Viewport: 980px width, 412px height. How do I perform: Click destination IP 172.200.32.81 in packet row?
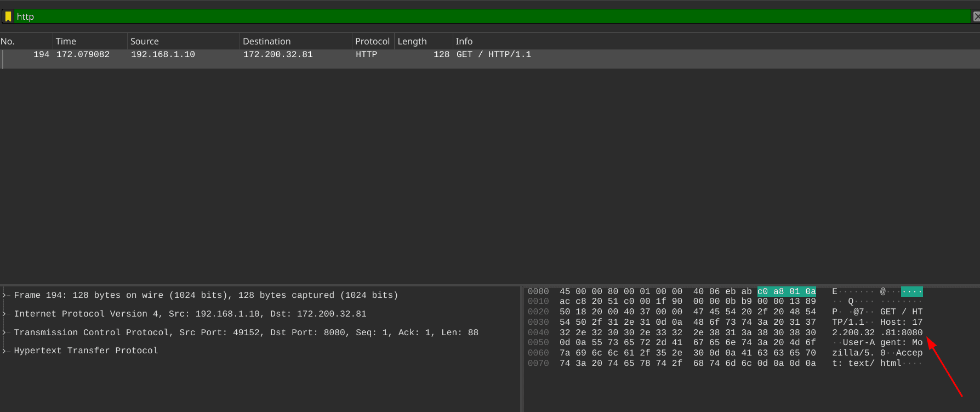click(278, 54)
